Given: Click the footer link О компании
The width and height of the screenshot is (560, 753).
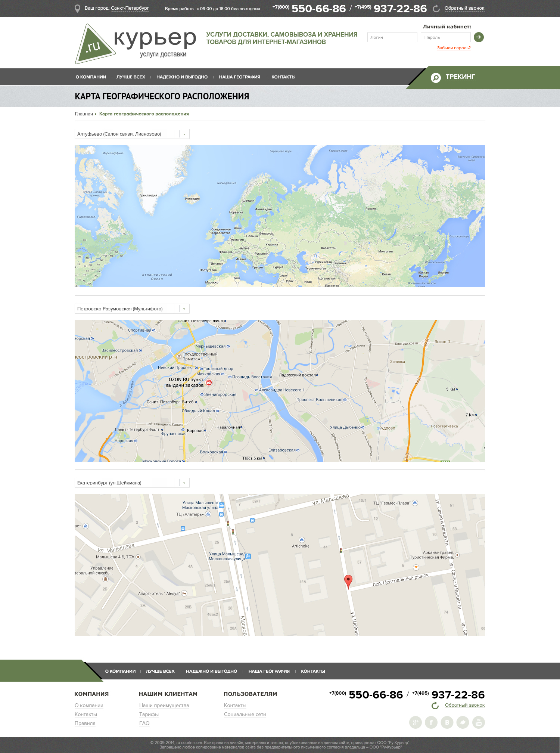Looking at the screenshot, I should (x=89, y=706).
